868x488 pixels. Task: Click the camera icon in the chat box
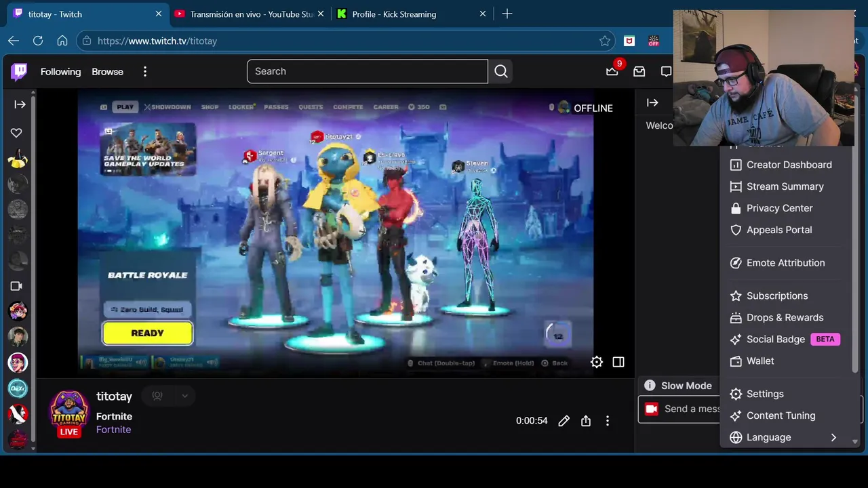[651, 409]
